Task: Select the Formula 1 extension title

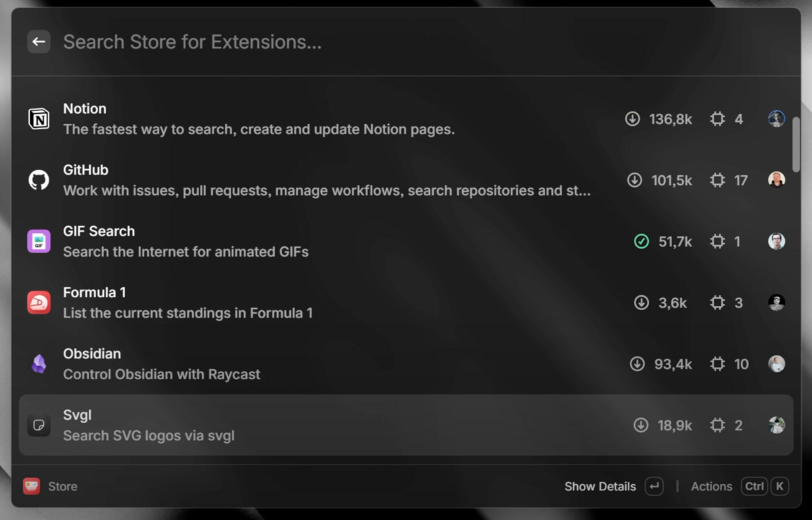Action: 94,292
